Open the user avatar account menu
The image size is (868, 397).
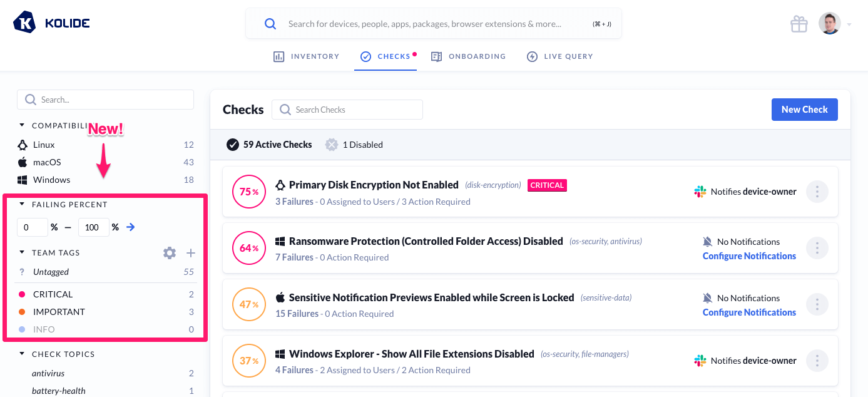830,24
